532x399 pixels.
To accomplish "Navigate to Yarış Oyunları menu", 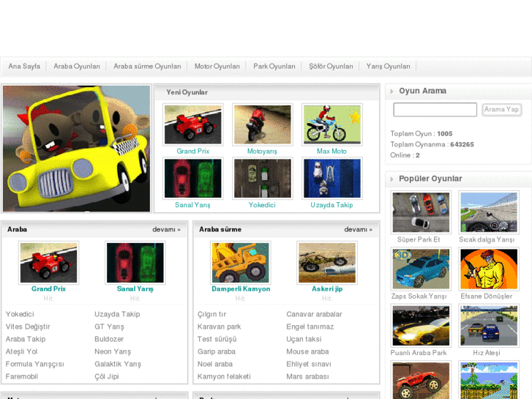I will [x=388, y=66].
